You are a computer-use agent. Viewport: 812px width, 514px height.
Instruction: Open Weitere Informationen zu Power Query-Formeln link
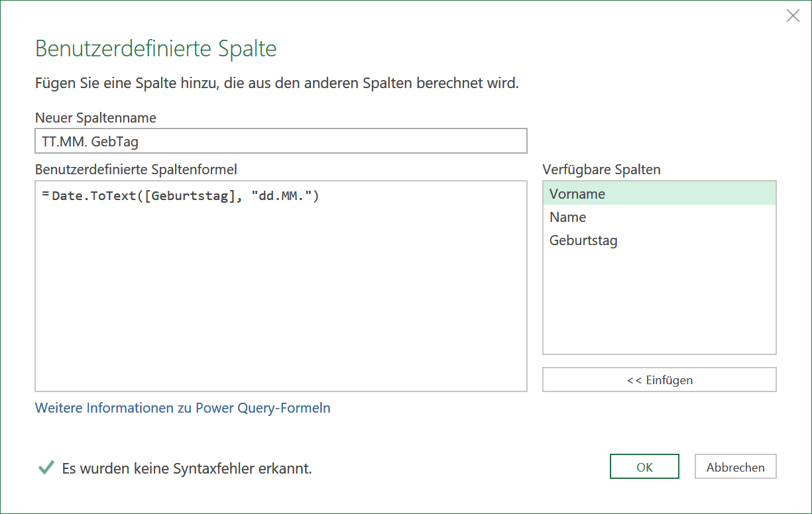(183, 408)
